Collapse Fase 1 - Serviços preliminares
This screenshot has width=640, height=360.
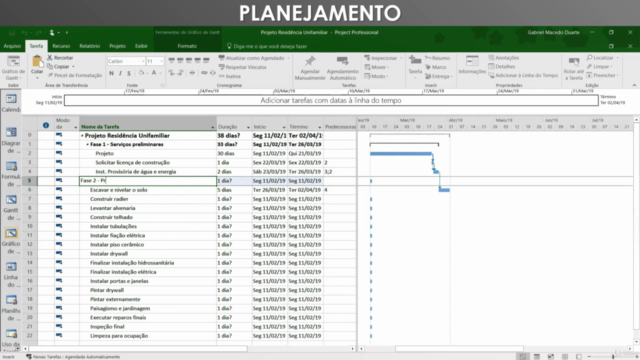[x=87, y=144]
